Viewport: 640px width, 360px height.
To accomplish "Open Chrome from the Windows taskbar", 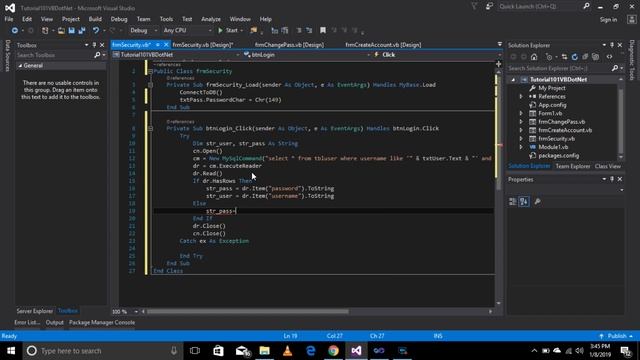I will [x=333, y=351].
